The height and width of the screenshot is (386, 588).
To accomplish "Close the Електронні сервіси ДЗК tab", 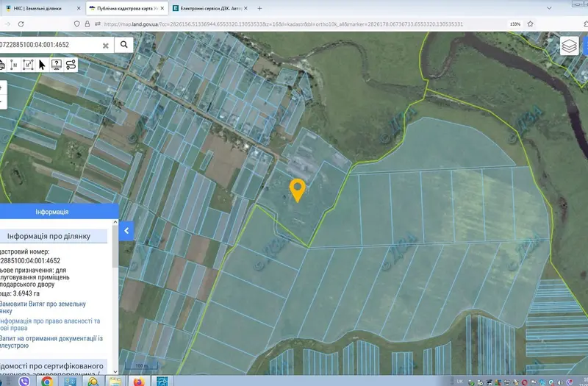I will click(x=245, y=8).
